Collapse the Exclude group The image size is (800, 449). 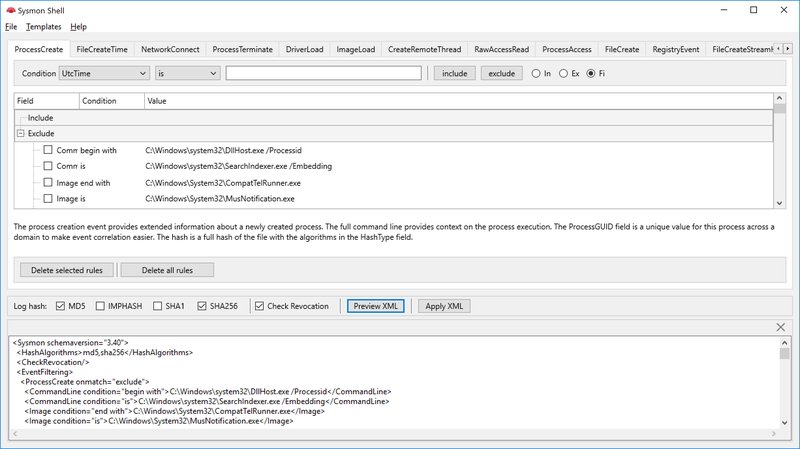pos(20,134)
